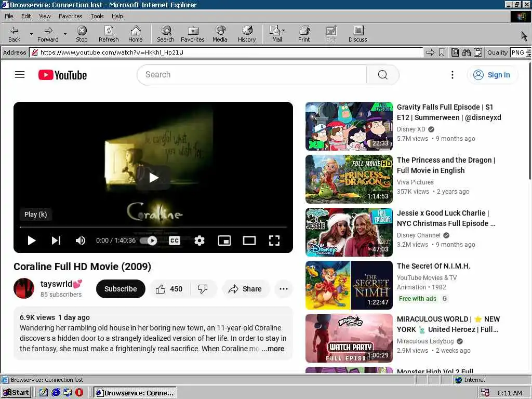This screenshot has height=399, width=532.
Task: Toggle closed captions CC button
Action: (x=175, y=241)
